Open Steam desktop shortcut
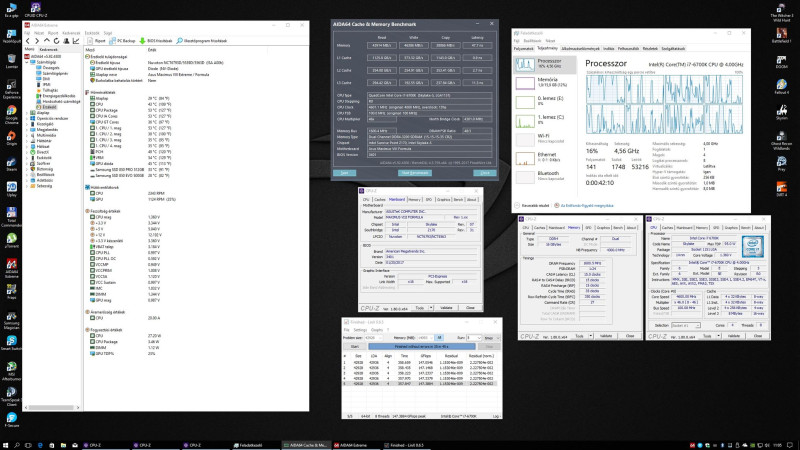 11,164
